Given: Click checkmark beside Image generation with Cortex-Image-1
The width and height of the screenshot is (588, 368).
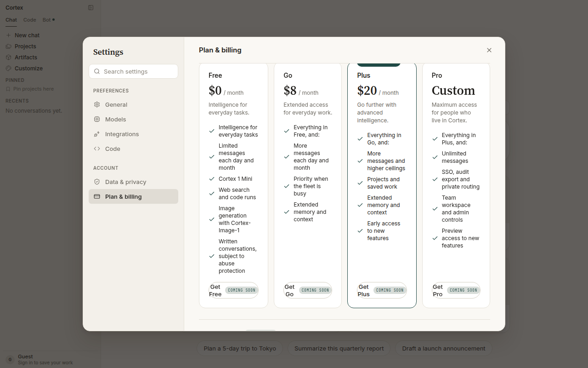Looking at the screenshot, I should point(212,219).
